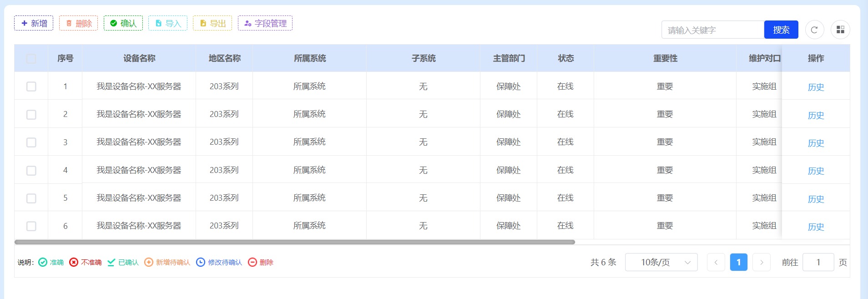This screenshot has height=299, width=868.
Task: Open the 10条/页 page size dropdown
Action: point(661,262)
